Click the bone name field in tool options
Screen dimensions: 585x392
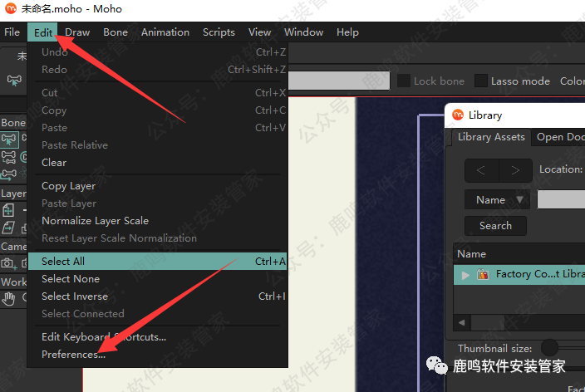(x=339, y=81)
